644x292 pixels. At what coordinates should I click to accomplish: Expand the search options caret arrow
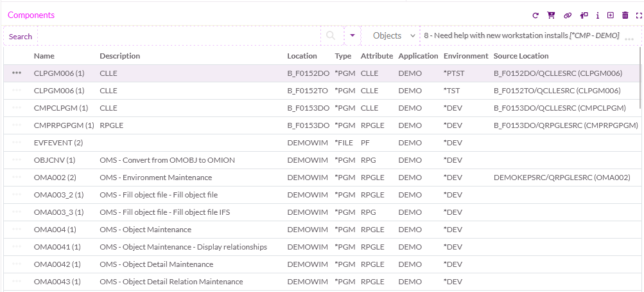(x=352, y=36)
